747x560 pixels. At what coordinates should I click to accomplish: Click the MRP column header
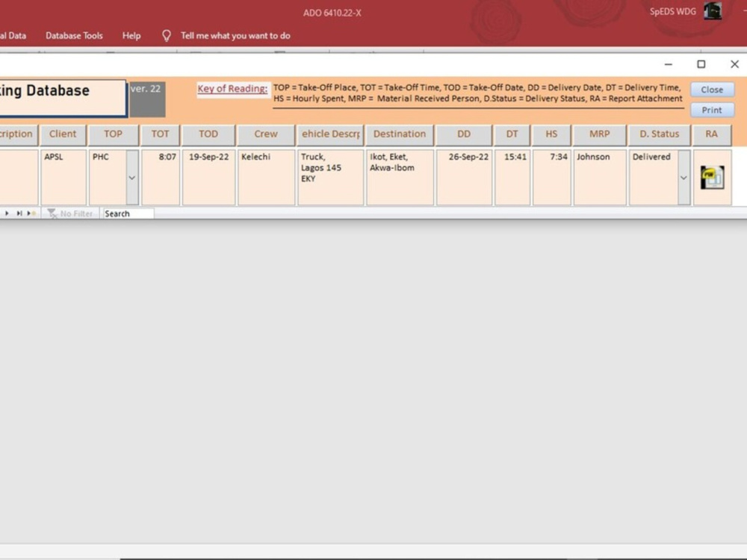click(x=600, y=134)
